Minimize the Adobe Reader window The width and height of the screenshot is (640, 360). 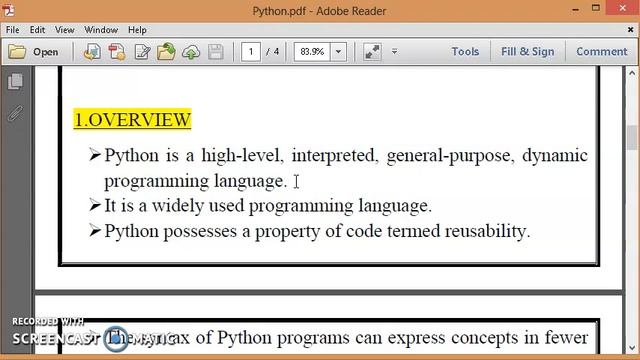(576, 9)
